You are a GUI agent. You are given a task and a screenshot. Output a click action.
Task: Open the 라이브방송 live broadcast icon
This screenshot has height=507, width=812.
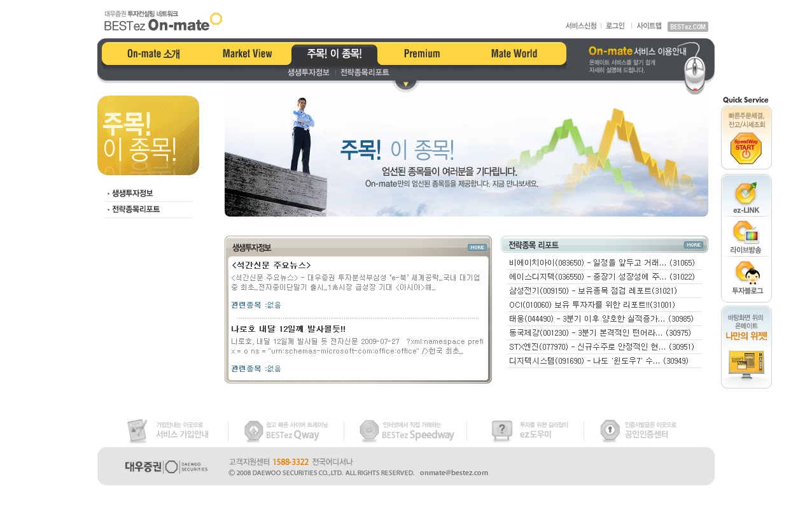click(746, 237)
